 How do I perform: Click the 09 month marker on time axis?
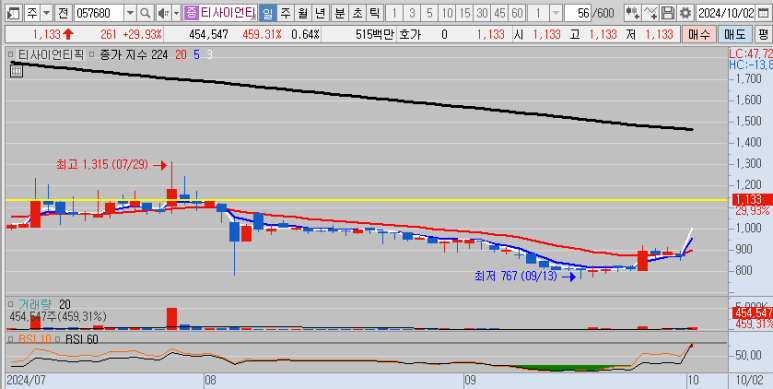470,381
